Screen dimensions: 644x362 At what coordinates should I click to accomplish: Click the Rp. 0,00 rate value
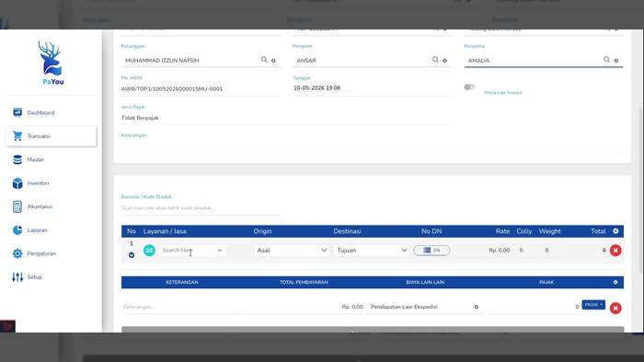click(499, 251)
